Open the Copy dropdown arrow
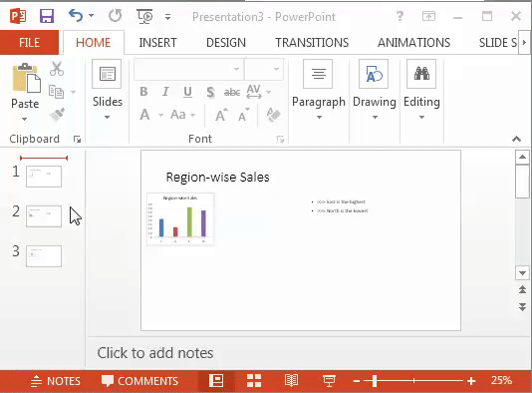Viewport: 532px width, 393px height. click(73, 92)
